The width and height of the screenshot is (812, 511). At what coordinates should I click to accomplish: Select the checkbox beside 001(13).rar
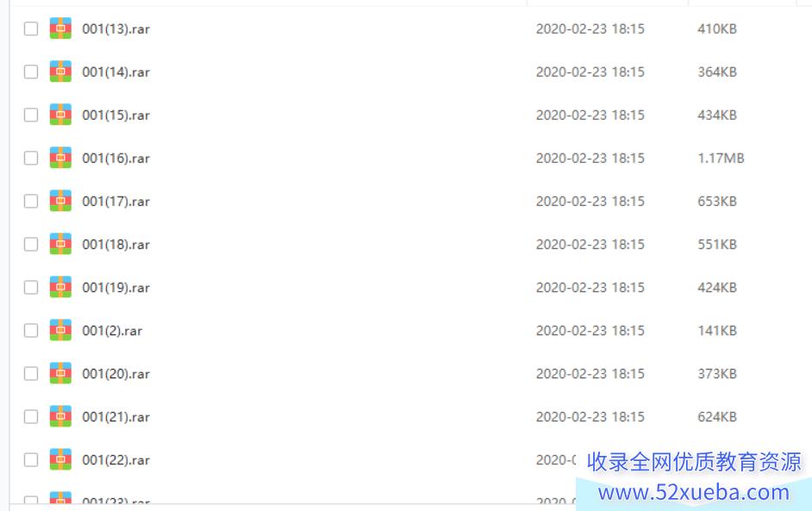tap(31, 28)
